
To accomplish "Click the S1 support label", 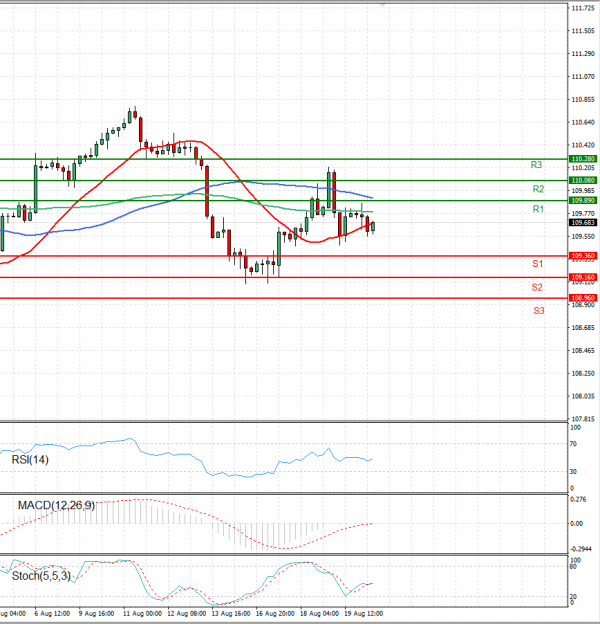I will pos(538,263).
